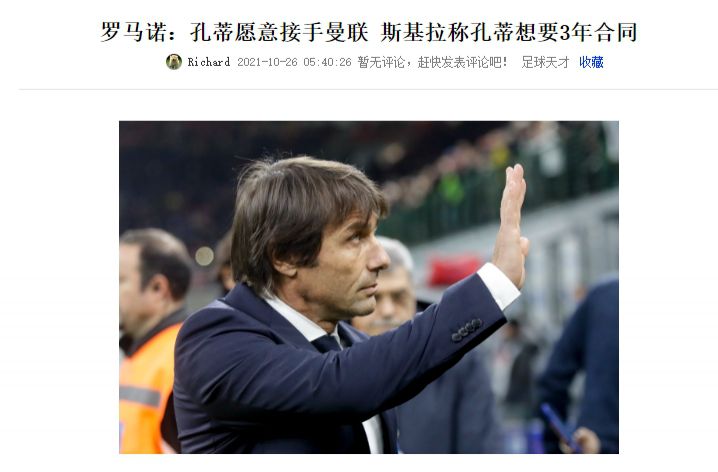The height and width of the screenshot is (472, 718).
Task: Click the publish date 2021-10-26
Action: pos(267,62)
